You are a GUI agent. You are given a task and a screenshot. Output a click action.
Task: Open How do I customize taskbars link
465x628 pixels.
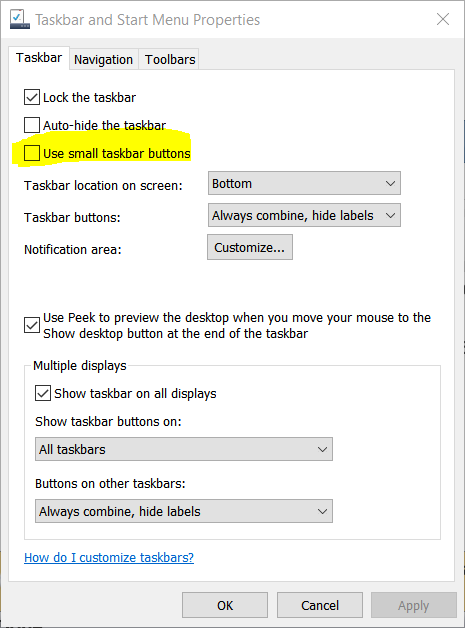pos(109,558)
